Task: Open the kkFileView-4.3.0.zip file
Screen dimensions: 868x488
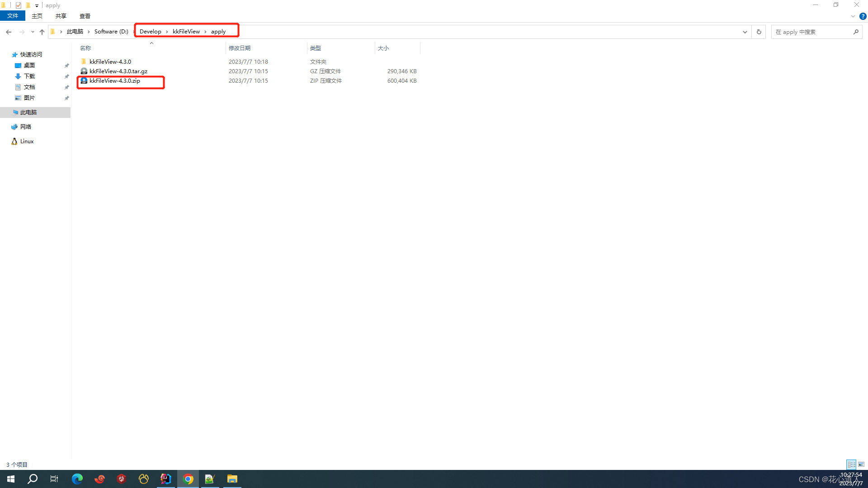Action: (x=114, y=81)
